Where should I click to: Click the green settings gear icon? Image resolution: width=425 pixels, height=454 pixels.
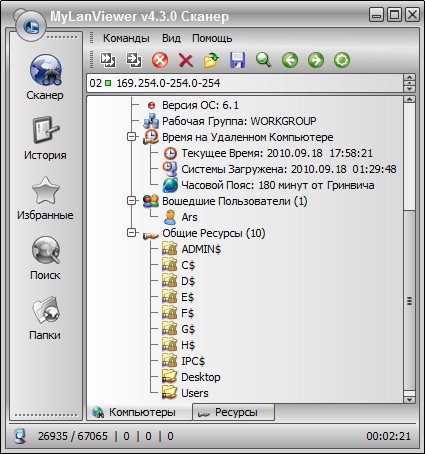pos(342,60)
